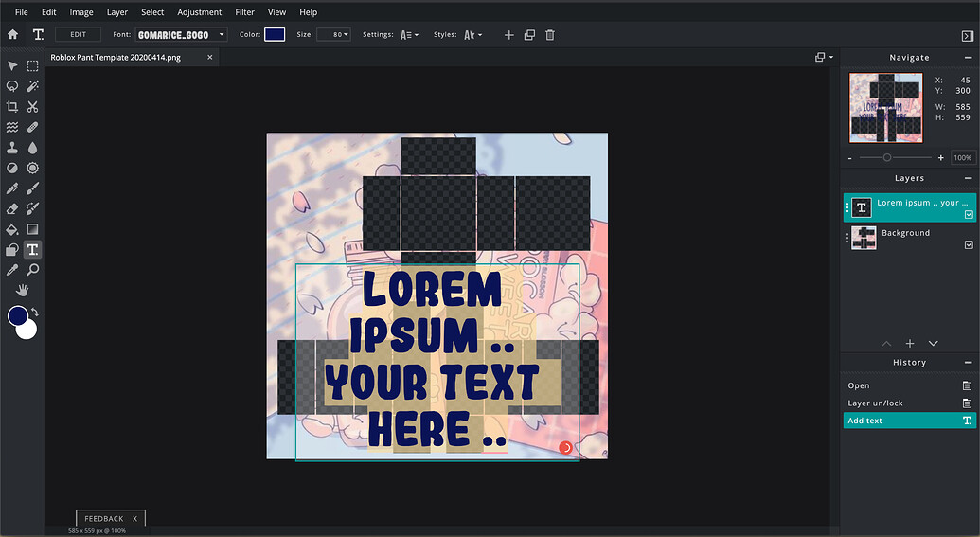Select the Lasso selection tool
Image resolution: width=980 pixels, height=537 pixels.
click(12, 86)
